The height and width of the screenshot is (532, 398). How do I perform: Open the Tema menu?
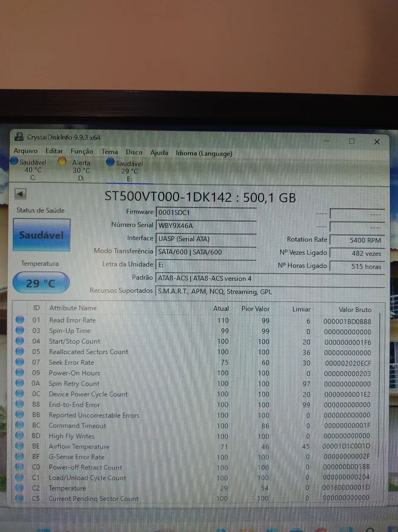pyautogui.click(x=110, y=152)
